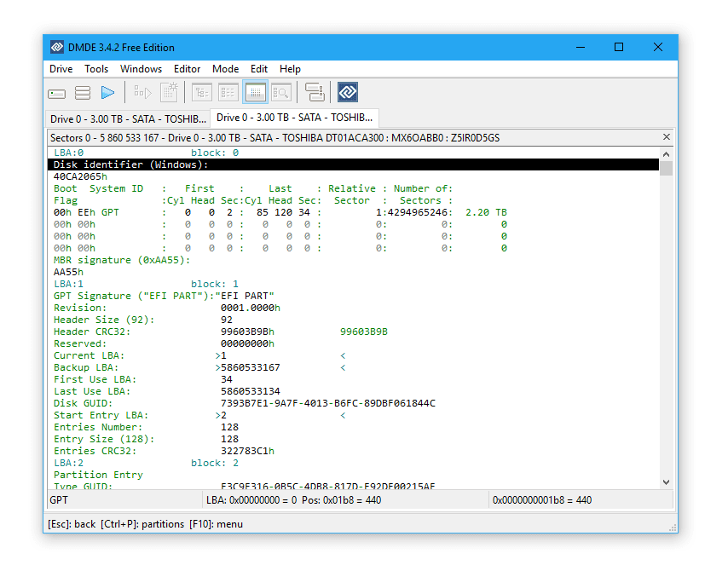
Task: Click the Header Size value 92
Action: click(227, 320)
